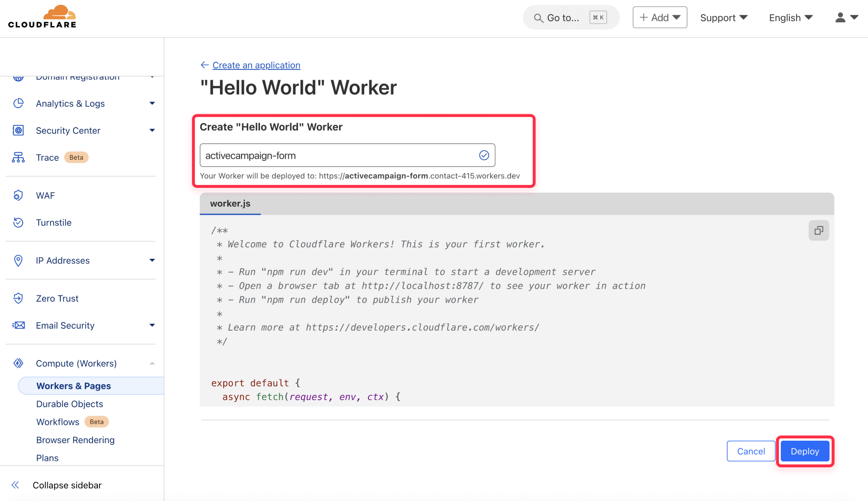Viewport: 868px width, 501px height.
Task: Select the worker.js tab
Action: (230, 204)
